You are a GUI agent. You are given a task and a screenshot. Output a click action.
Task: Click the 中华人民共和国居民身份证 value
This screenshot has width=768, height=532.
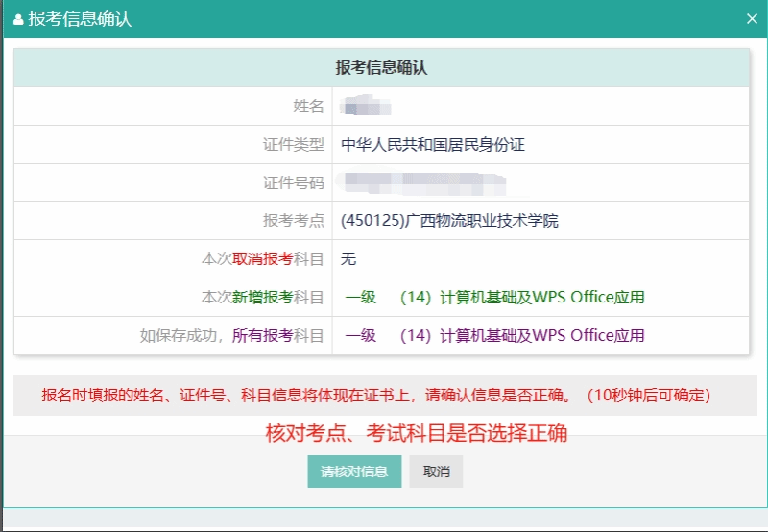[433, 145]
